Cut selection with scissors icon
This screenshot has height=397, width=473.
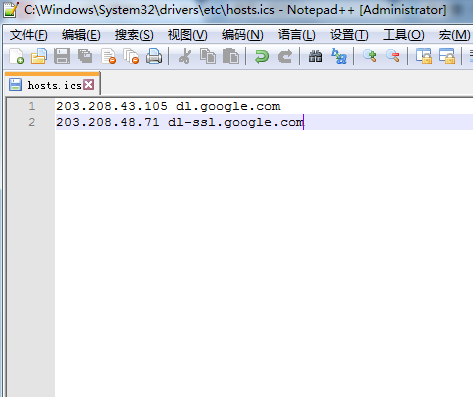(185, 56)
